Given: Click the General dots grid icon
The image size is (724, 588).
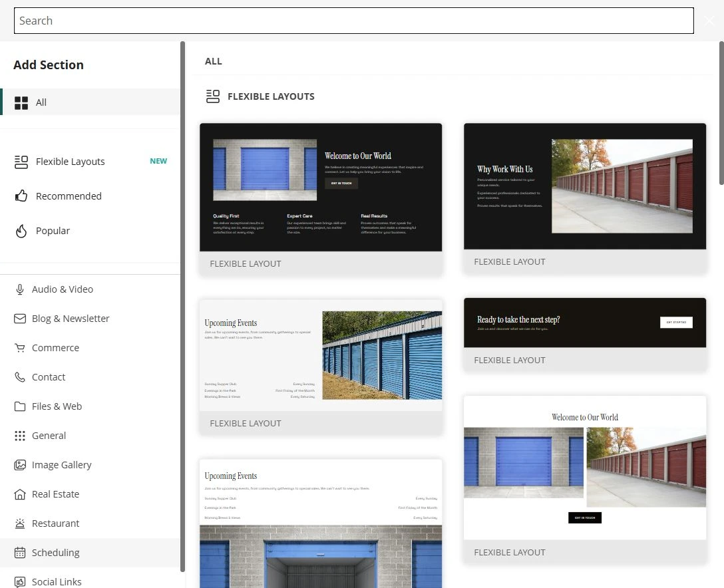Looking at the screenshot, I should point(20,436).
